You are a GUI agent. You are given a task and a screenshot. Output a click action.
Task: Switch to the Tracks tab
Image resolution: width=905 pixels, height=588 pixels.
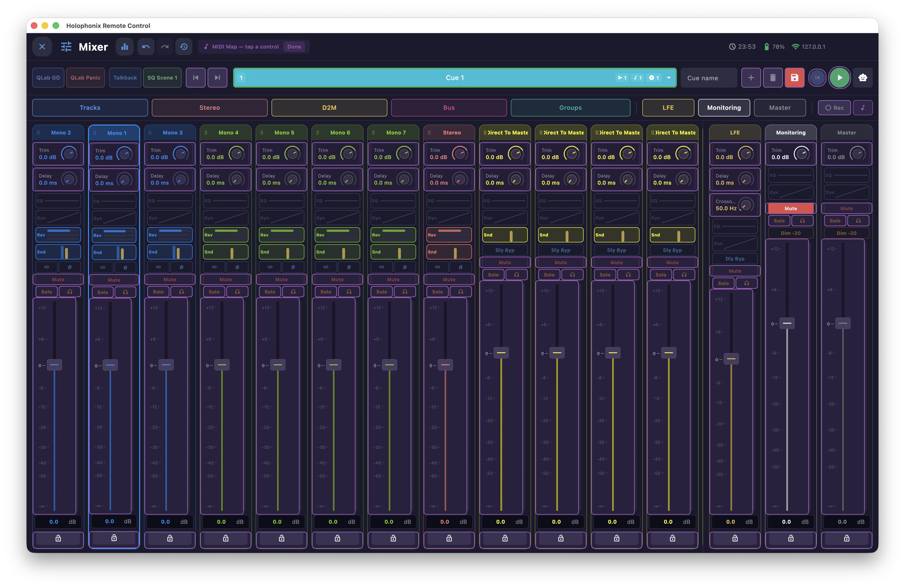[90, 108]
